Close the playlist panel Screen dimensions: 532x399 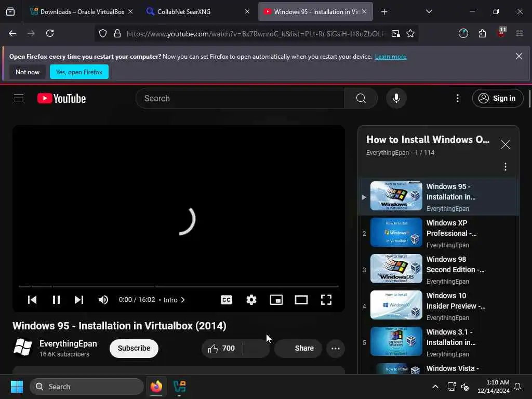click(x=505, y=144)
